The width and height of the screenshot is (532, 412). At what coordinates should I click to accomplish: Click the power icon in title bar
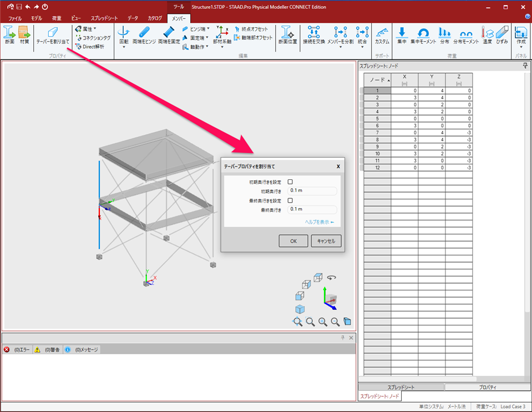coord(45,7)
